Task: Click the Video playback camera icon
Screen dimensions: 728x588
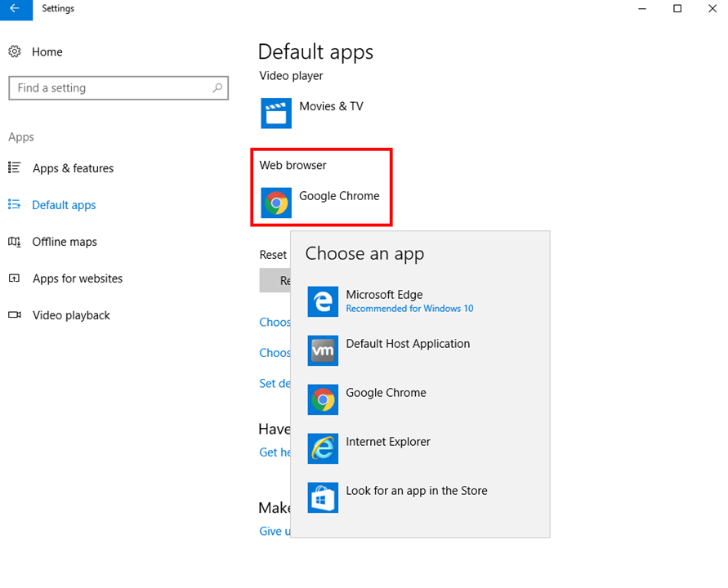Action: coord(15,314)
